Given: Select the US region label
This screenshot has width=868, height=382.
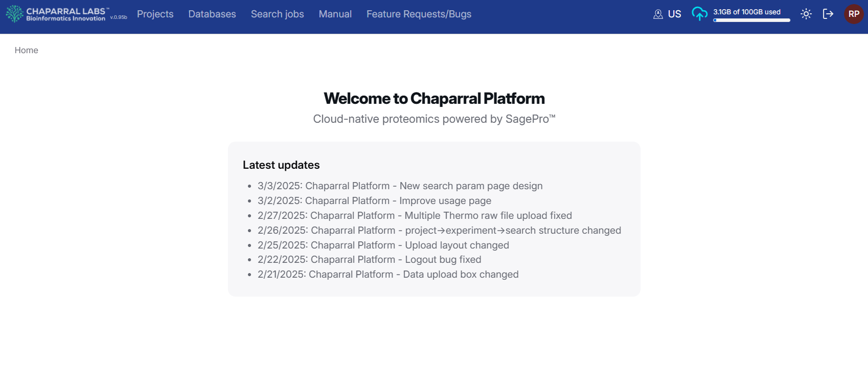Looking at the screenshot, I should [x=674, y=14].
